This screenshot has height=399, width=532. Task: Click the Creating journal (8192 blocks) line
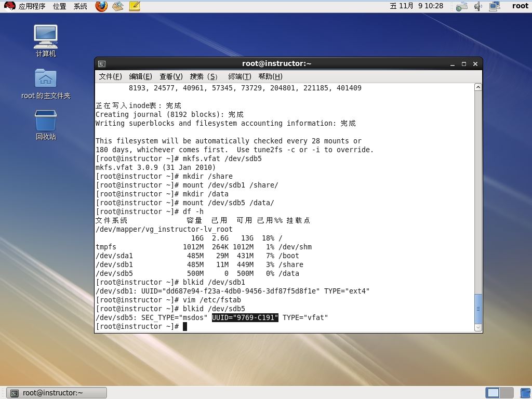point(169,114)
